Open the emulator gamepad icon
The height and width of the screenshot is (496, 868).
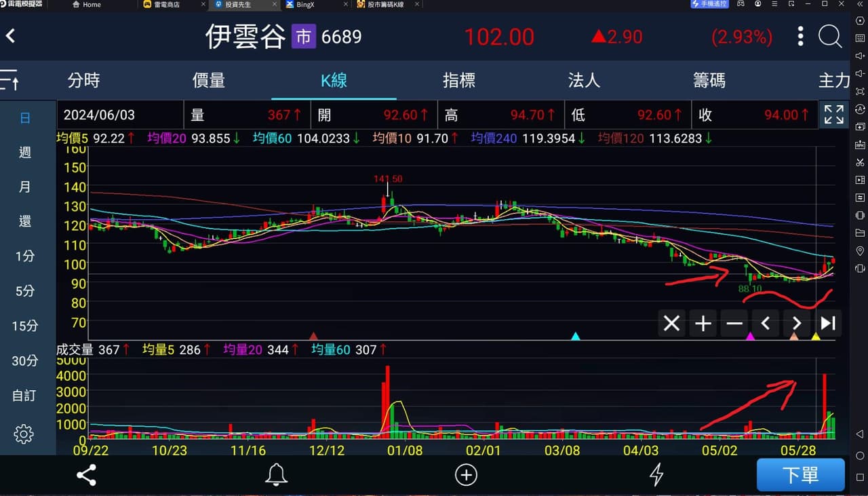point(741,4)
